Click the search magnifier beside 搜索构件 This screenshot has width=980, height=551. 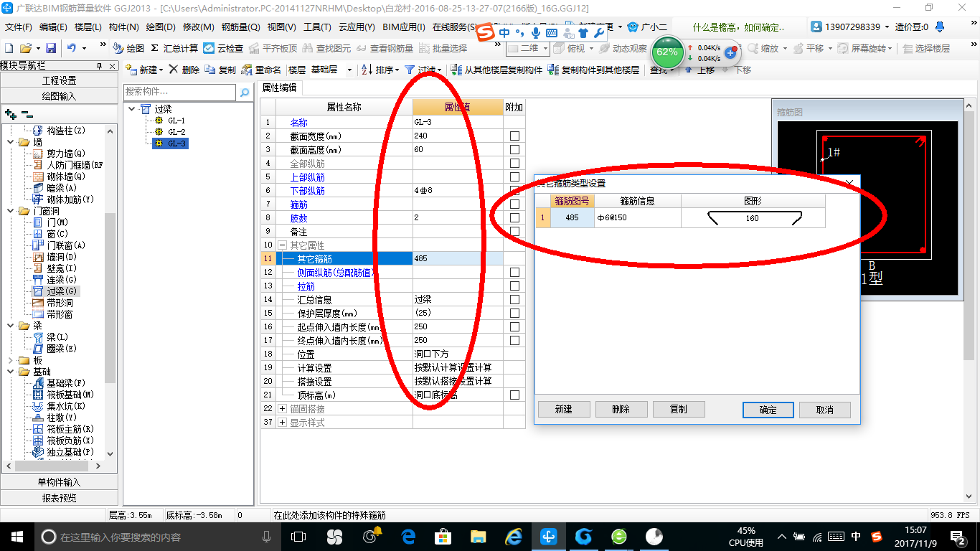[x=245, y=92]
